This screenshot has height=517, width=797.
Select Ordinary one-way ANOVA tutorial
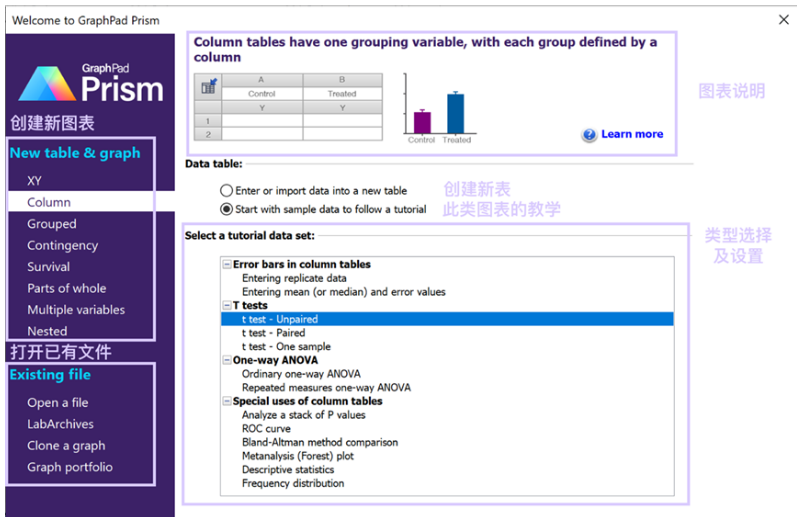tap(301, 374)
